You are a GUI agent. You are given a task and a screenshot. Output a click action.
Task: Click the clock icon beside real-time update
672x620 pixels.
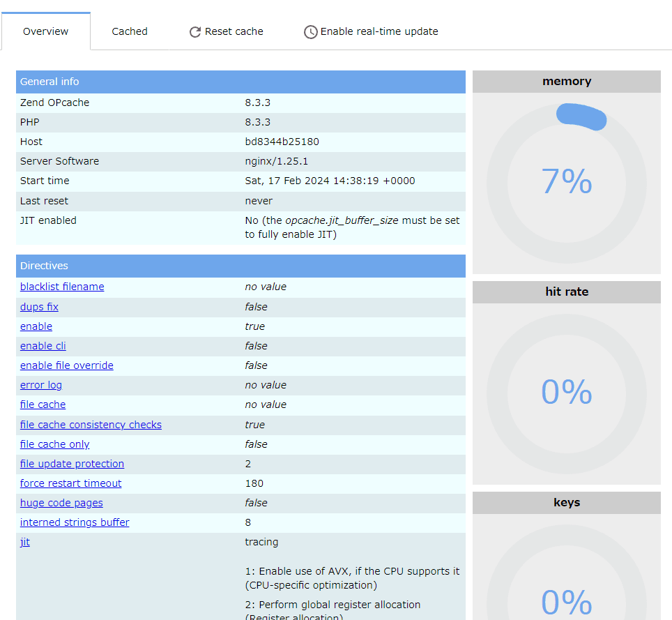tap(310, 31)
